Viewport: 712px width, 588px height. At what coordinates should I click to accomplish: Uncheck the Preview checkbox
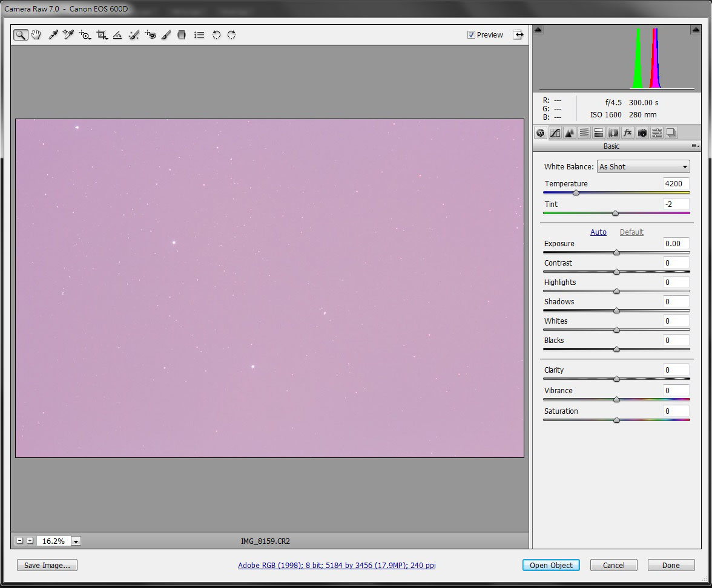(471, 35)
